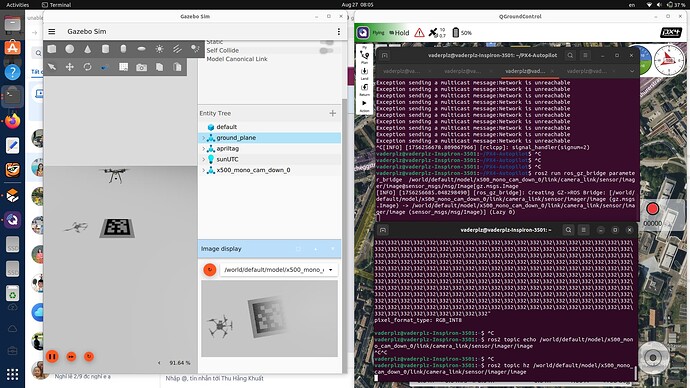Screen dimensions: 690x388
Task: Click the battery 50% indicator
Action: point(462,33)
